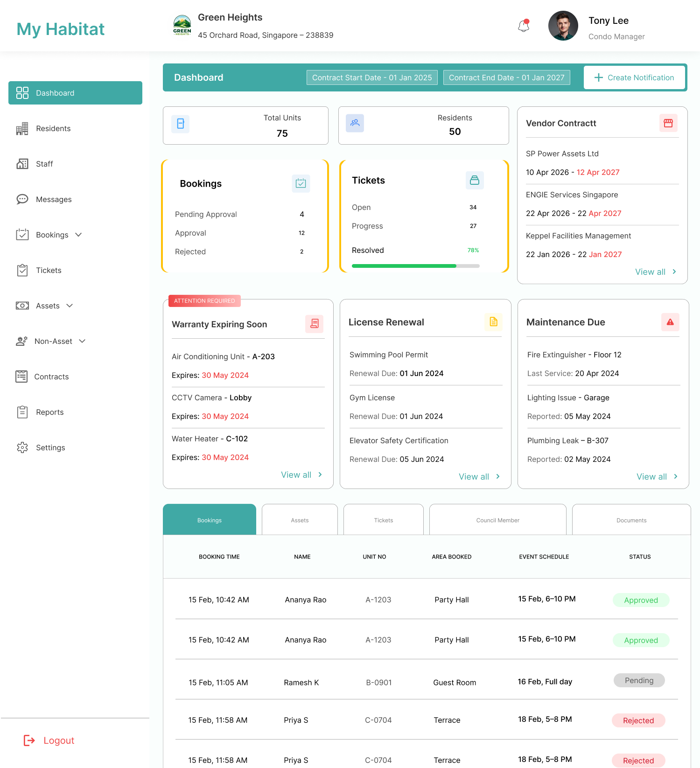Click the Vendor Contract View all arrow
Image resolution: width=700 pixels, height=768 pixels.
(674, 272)
